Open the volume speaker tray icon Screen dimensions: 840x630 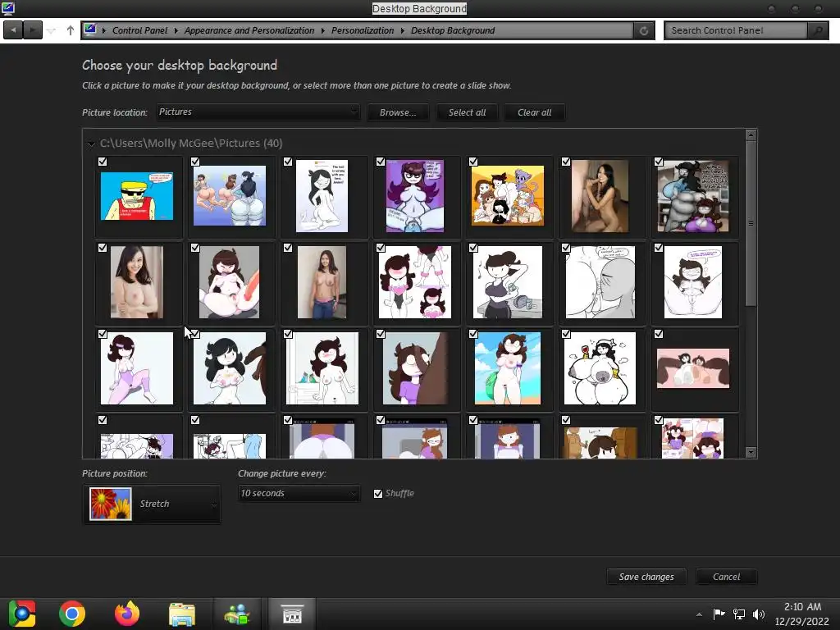[759, 614]
